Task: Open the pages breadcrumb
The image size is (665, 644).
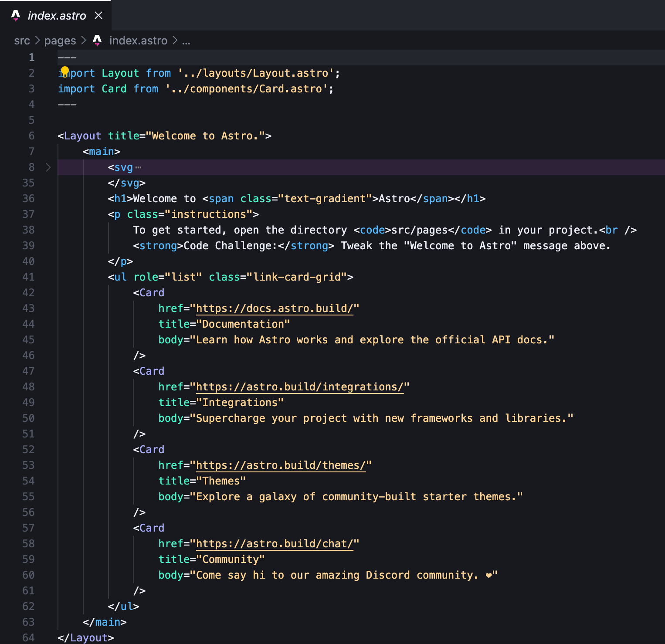Action: click(x=60, y=41)
